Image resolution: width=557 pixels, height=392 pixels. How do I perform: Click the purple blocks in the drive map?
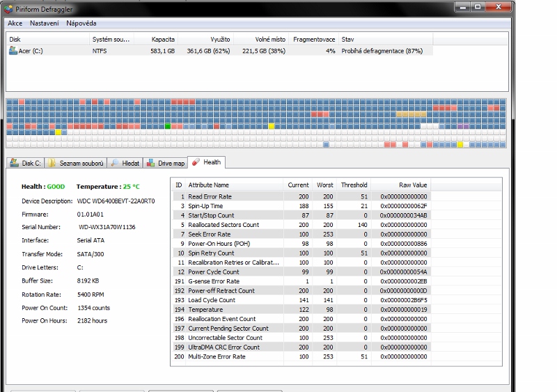coord(463,126)
